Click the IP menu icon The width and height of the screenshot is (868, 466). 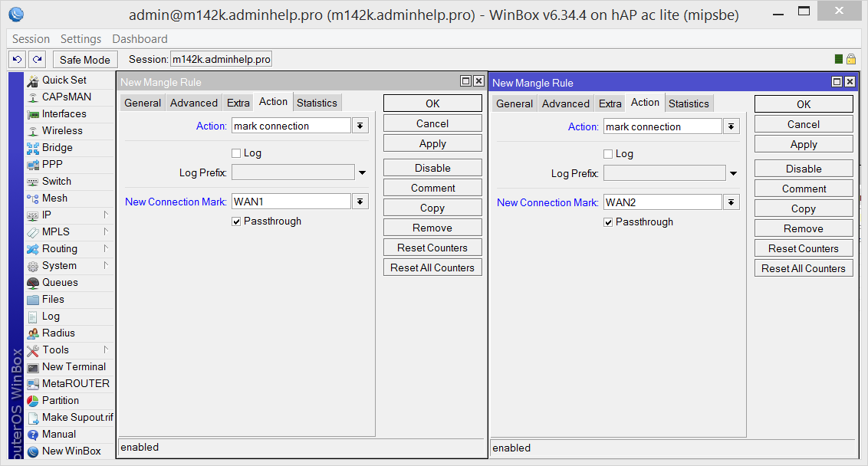tap(33, 215)
